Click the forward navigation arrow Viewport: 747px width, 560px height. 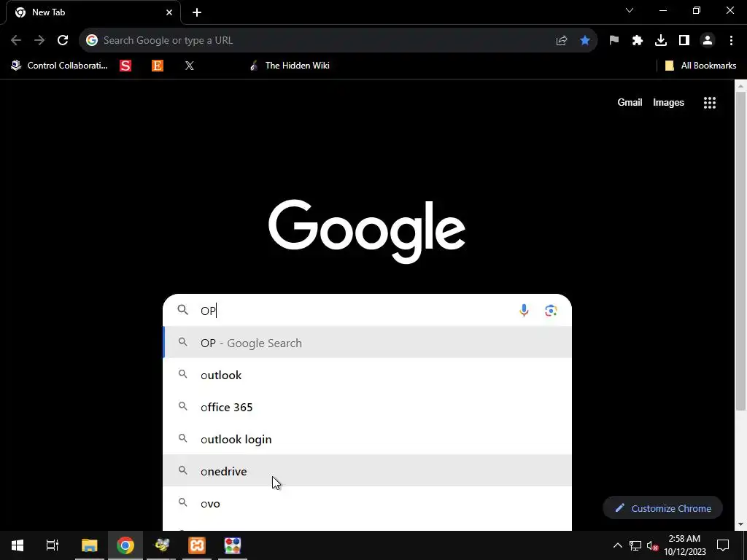(x=39, y=41)
